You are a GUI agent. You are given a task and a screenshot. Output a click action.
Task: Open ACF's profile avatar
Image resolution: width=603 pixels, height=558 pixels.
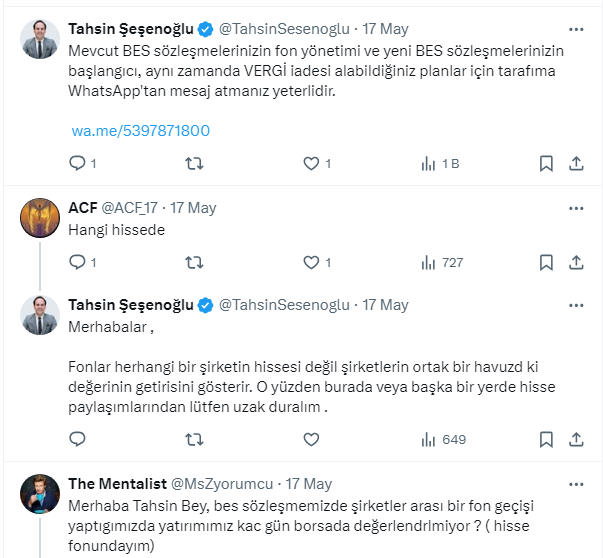41,218
